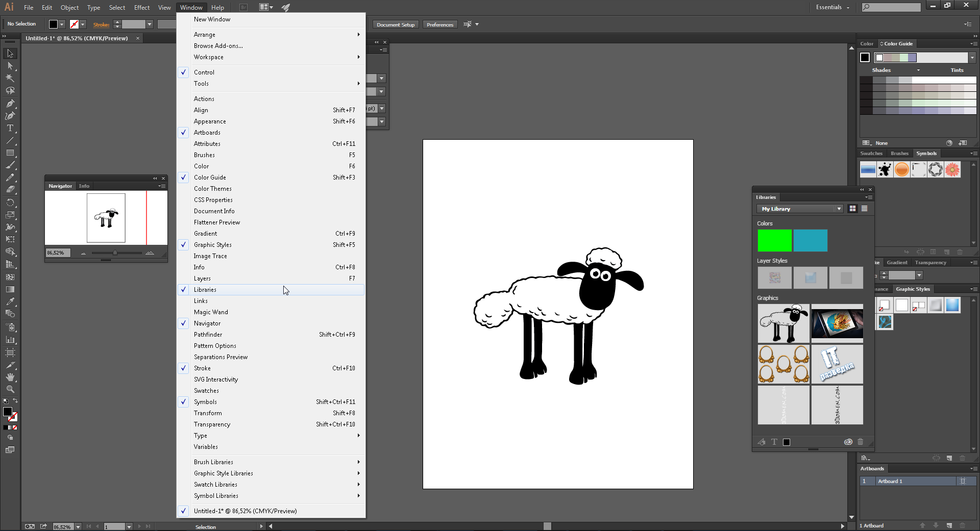Uncheck Color Guide in Window menu
The width and height of the screenshot is (980, 531).
click(x=271, y=178)
